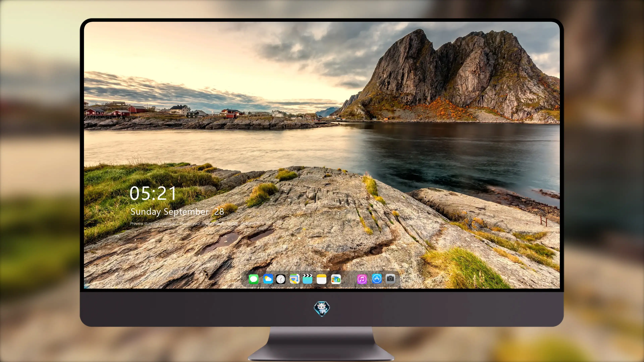Open the yellow Notes app
The image size is (644, 362).
click(321, 279)
